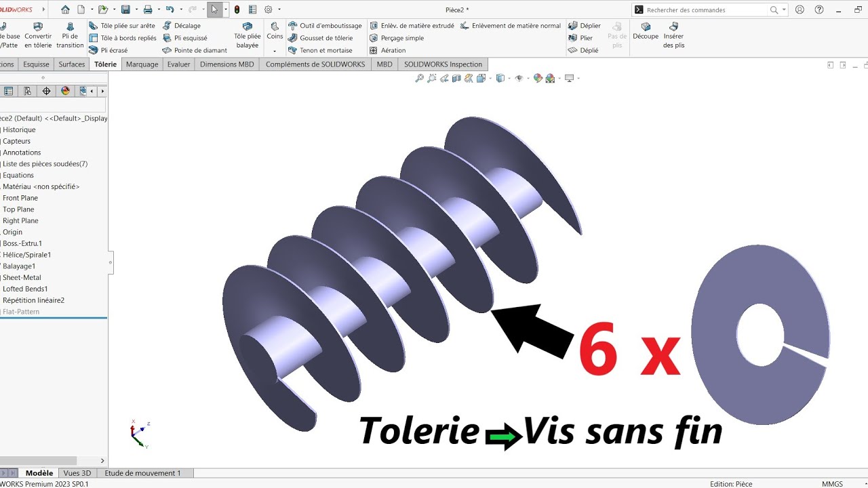This screenshot has height=488, width=868.
Task: Open the user account icon
Action: 800,9
